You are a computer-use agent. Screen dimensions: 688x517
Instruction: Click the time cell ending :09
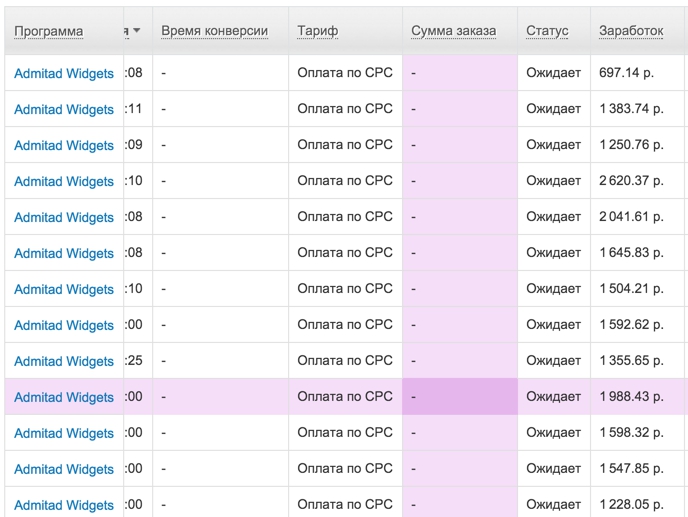[138, 145]
